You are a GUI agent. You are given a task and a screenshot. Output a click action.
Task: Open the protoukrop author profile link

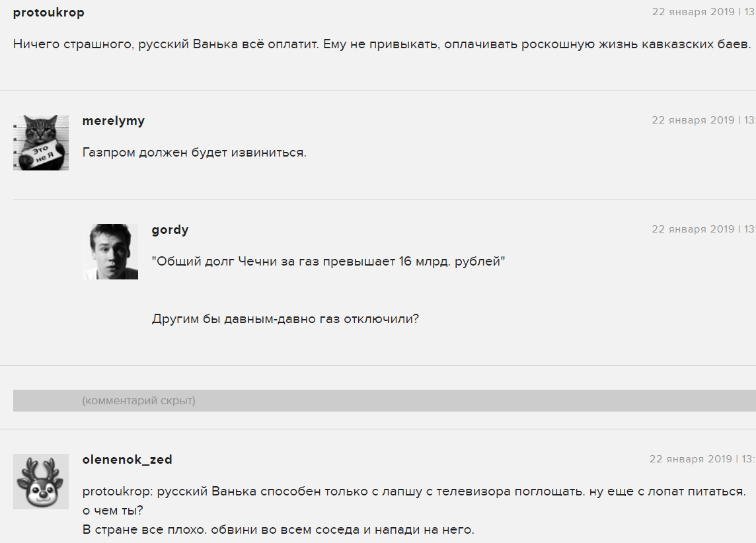pos(49,13)
